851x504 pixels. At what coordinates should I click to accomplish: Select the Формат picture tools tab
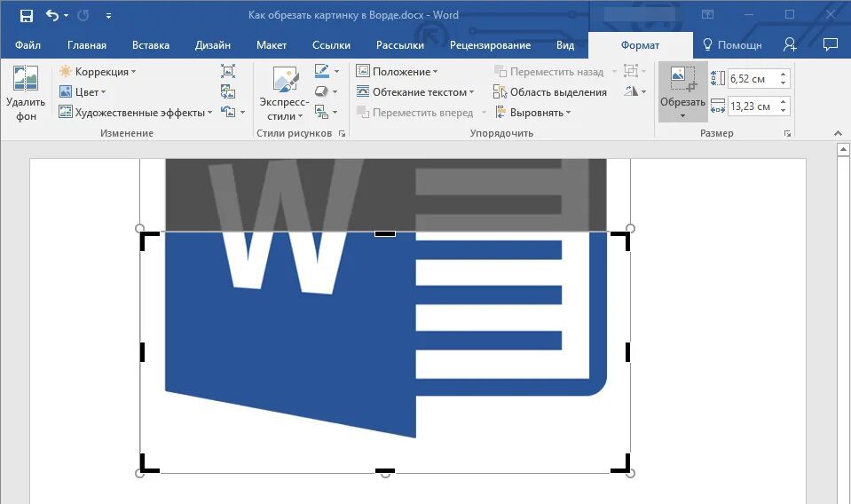pos(640,45)
